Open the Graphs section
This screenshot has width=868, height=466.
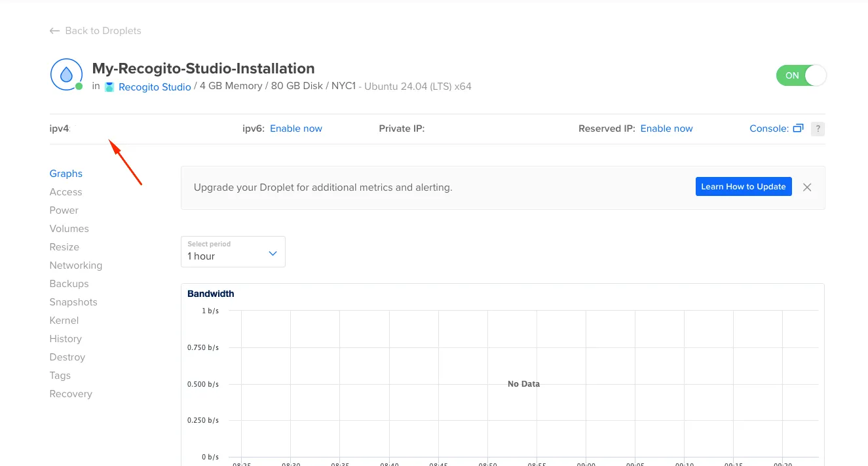coord(66,174)
